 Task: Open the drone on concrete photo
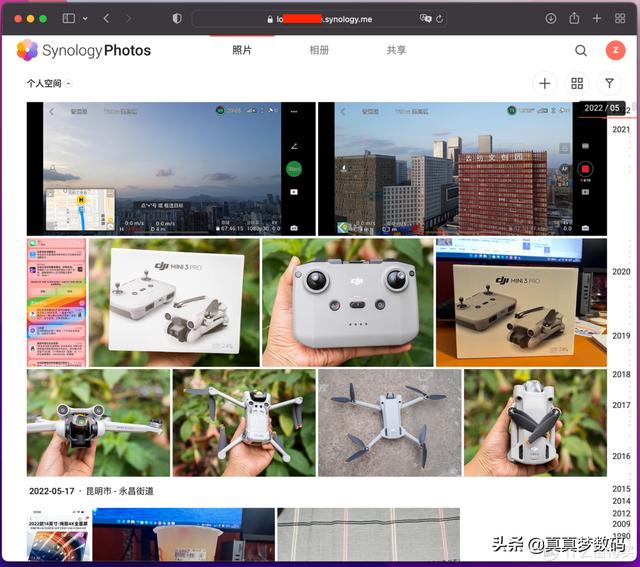pos(390,423)
